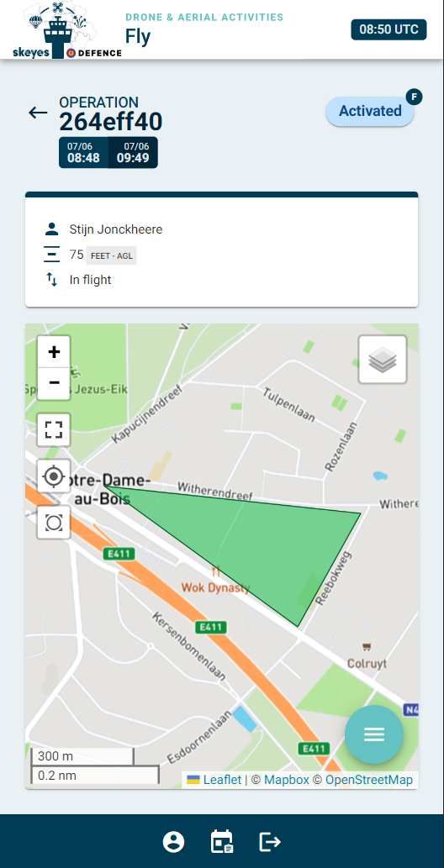Log out using exit icon
This screenshot has height=868, width=444.
(270, 842)
